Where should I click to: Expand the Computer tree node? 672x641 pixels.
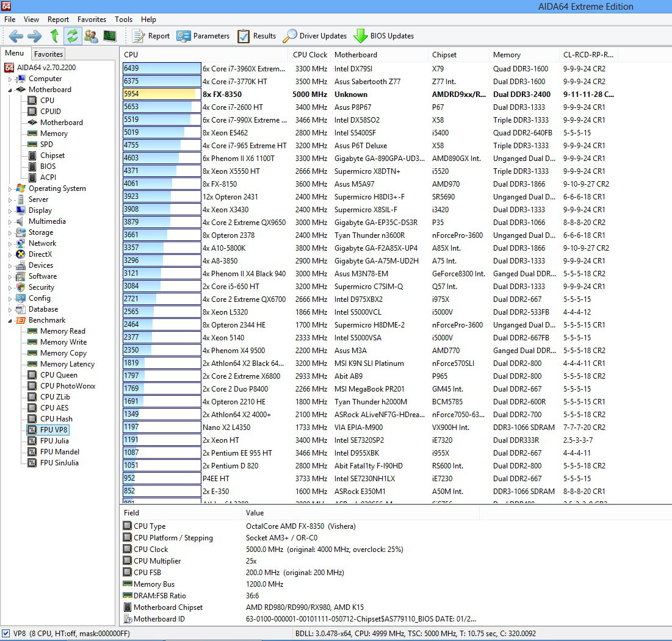tap(10, 79)
